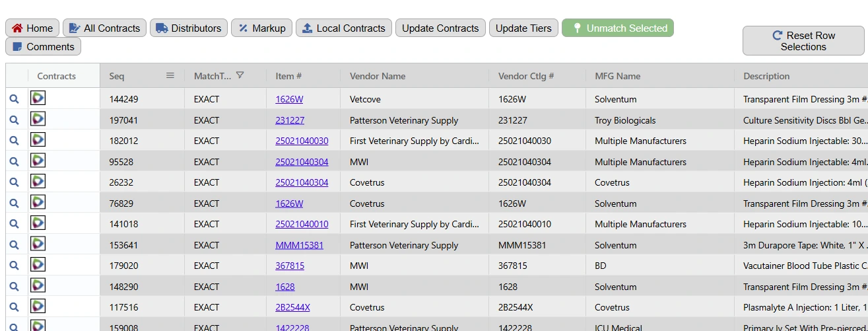Click Update Tiers
Image resolution: width=868 pixels, height=331 pixels.
pos(523,28)
